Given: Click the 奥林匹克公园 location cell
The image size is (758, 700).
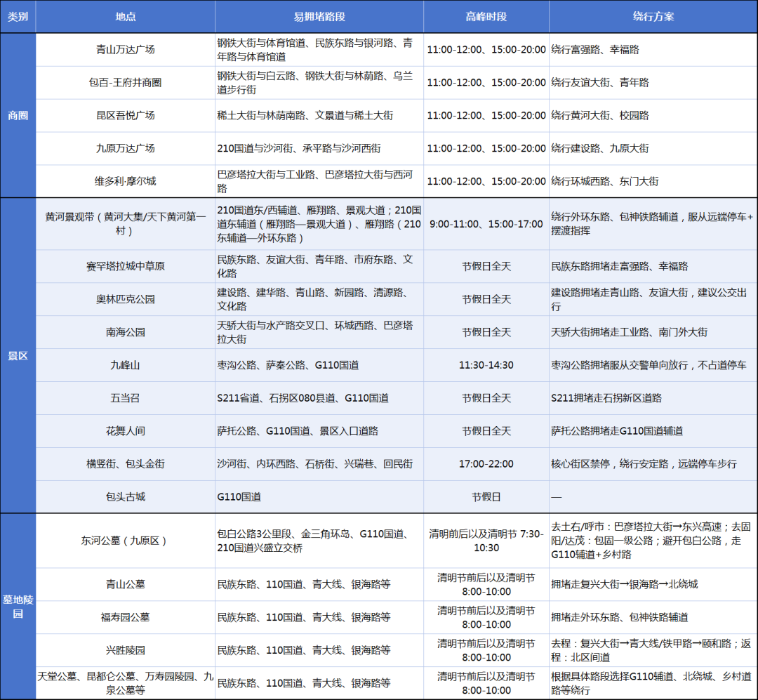Looking at the screenshot, I should coord(126,300).
